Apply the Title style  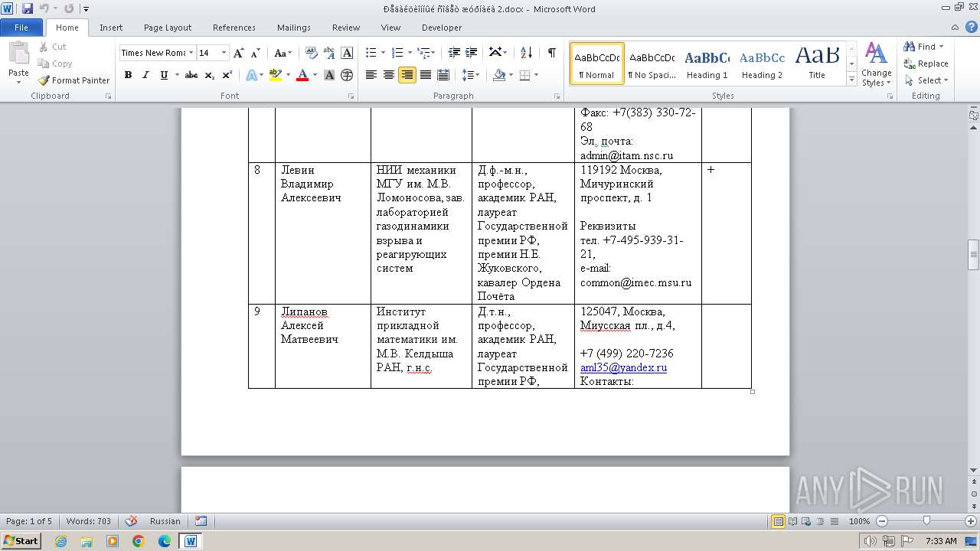[817, 64]
